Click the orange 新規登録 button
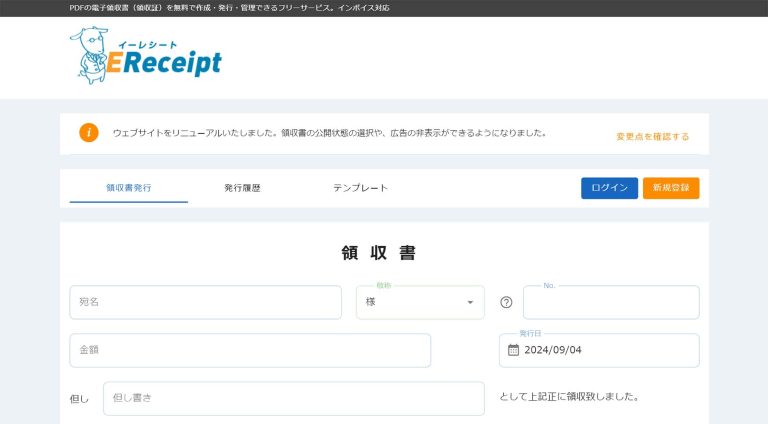The width and height of the screenshot is (768, 424). pyautogui.click(x=671, y=188)
